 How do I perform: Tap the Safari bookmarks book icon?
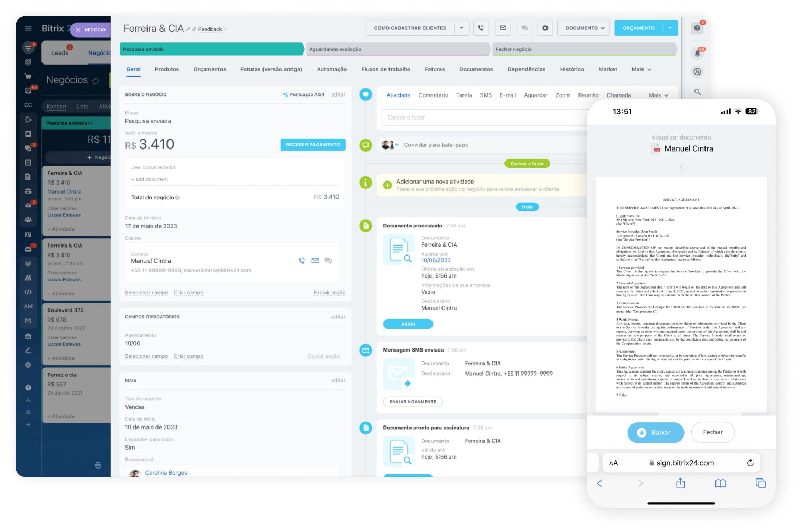point(720,483)
